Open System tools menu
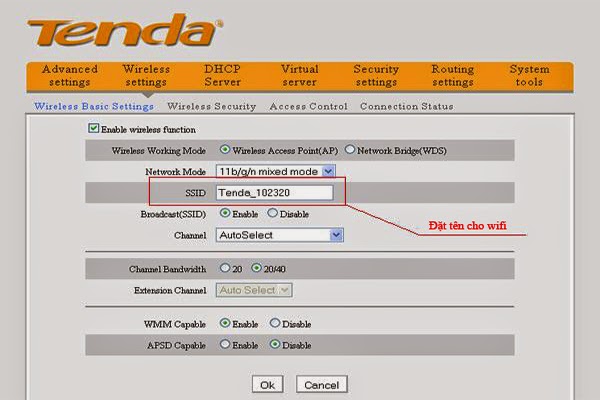Viewport: 600px width, 400px height. point(529,75)
